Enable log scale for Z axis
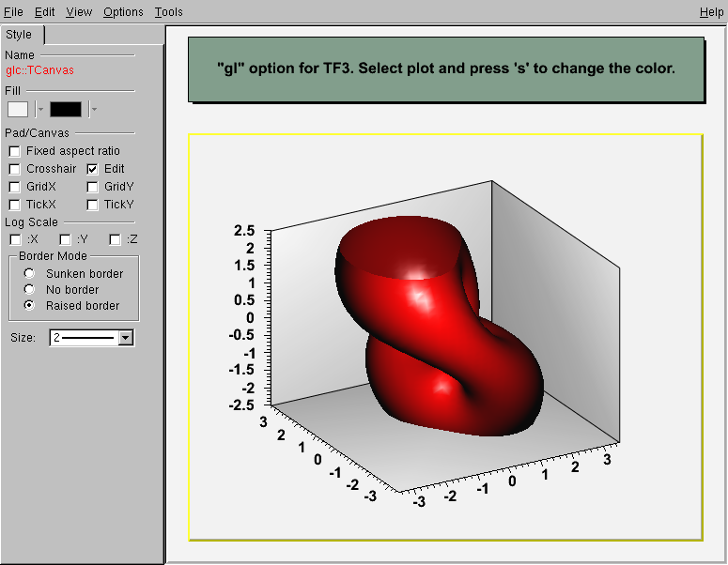 click(115, 240)
